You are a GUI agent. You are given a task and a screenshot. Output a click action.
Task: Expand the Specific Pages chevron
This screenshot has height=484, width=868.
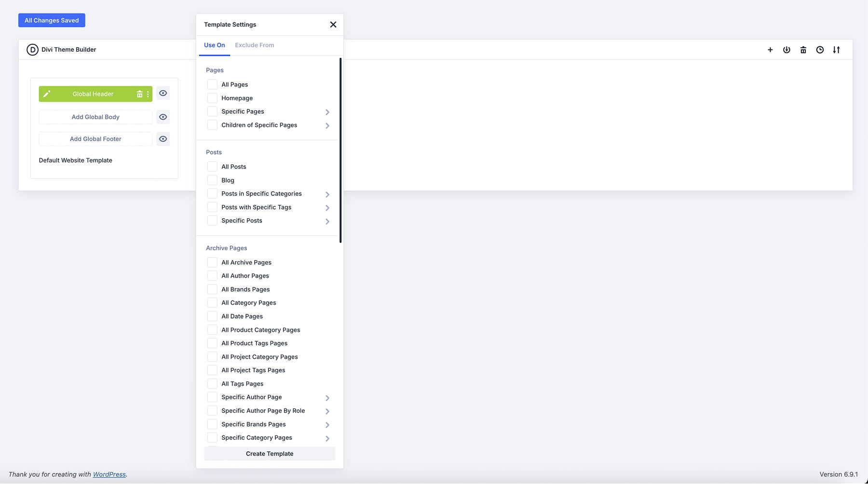(x=327, y=112)
